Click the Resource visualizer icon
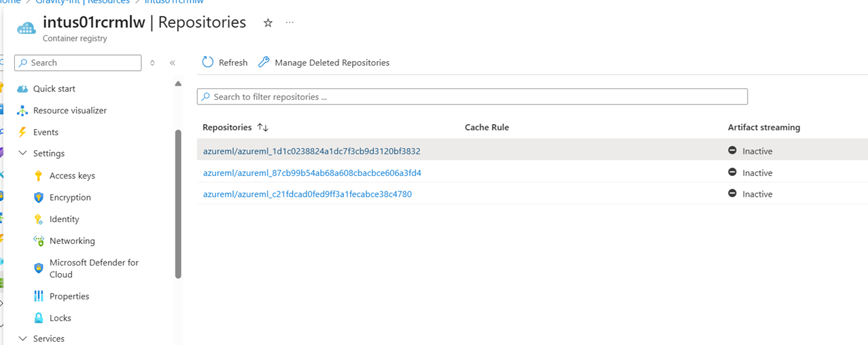868x345 pixels. (22, 111)
